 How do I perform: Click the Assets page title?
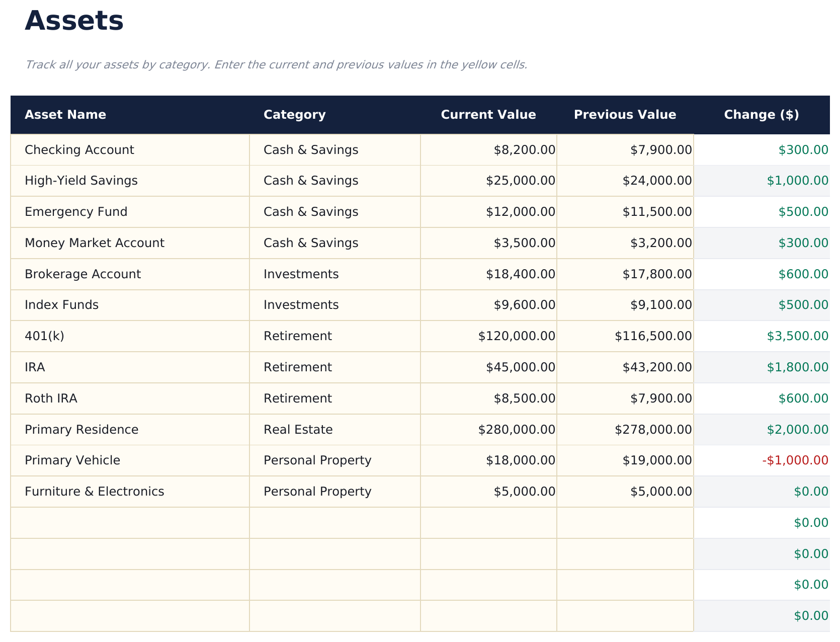click(74, 21)
